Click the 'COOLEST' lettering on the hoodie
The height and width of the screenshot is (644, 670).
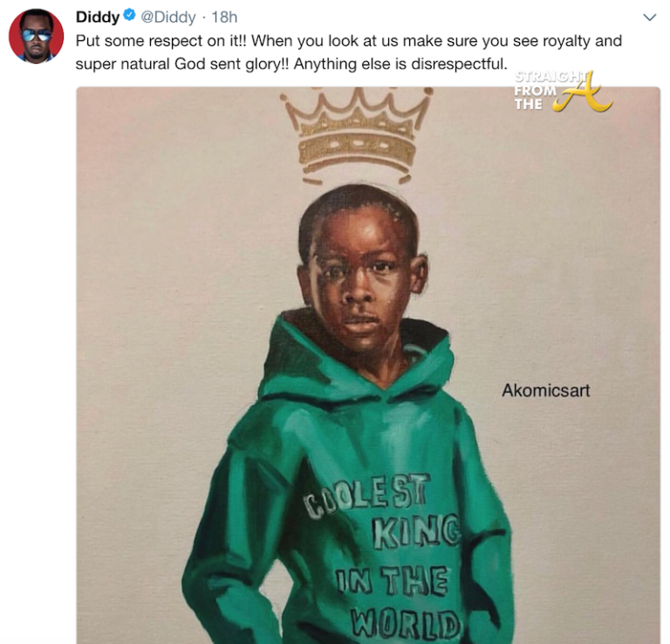point(366,497)
